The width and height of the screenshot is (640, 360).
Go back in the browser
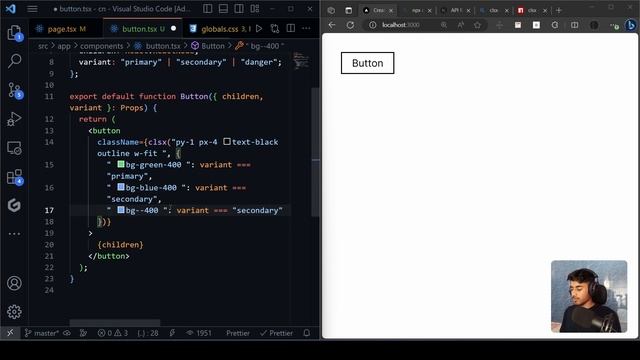point(332,25)
